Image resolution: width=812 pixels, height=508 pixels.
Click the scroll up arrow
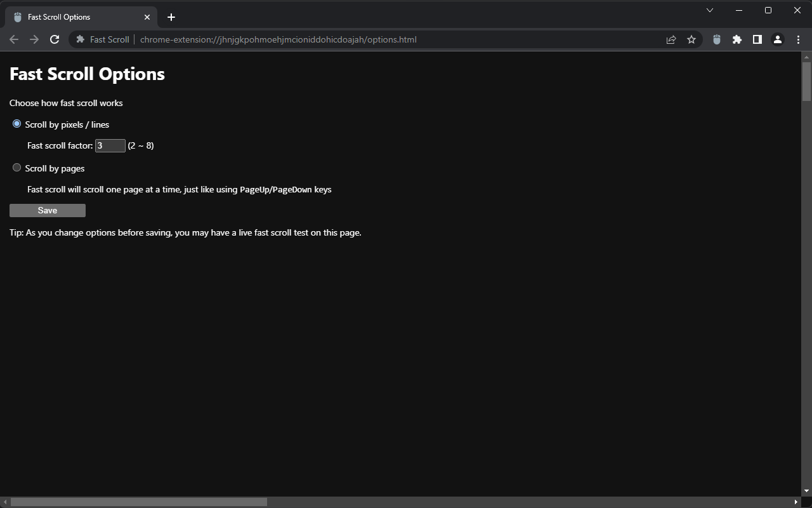click(807, 56)
